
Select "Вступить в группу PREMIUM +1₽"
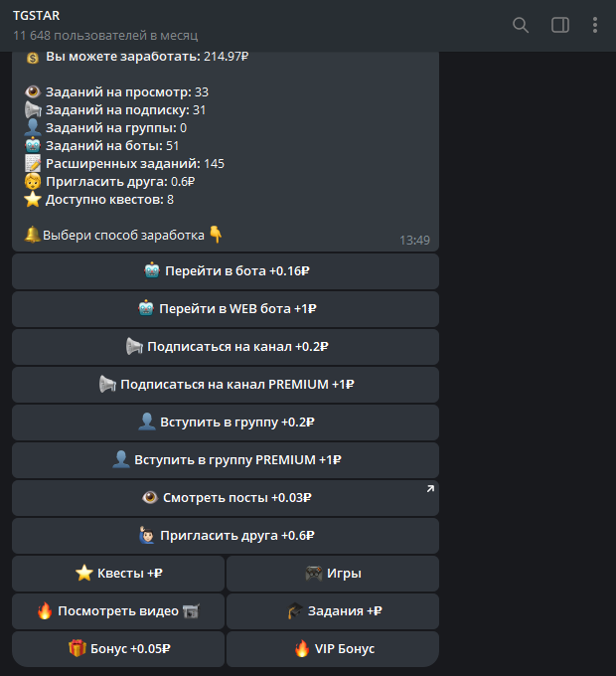226,460
